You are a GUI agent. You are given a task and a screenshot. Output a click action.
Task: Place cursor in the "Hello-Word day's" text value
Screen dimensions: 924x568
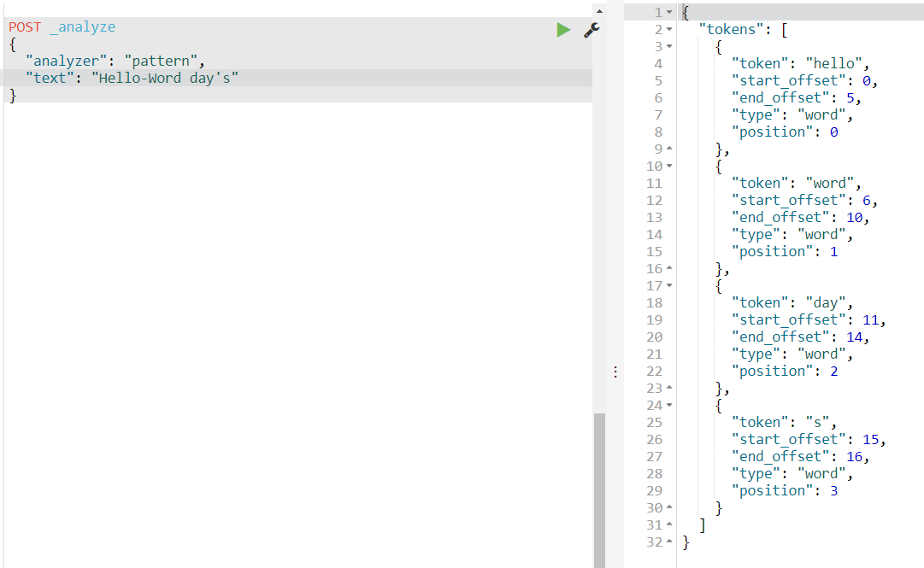click(165, 79)
